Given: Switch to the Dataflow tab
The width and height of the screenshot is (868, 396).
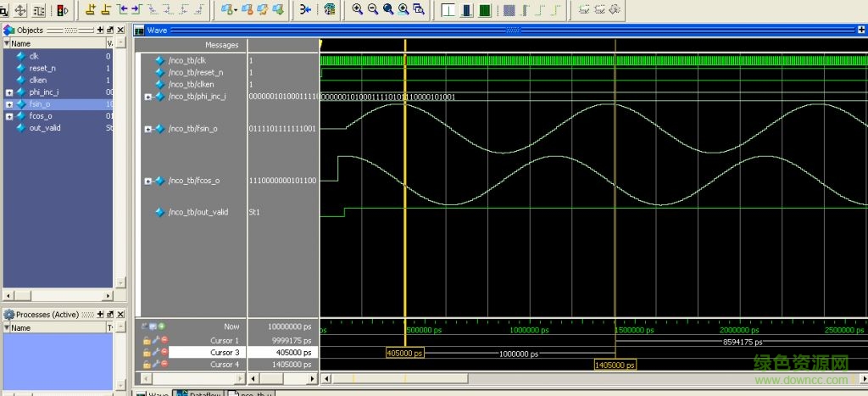Looking at the screenshot, I should pyautogui.click(x=200, y=393).
